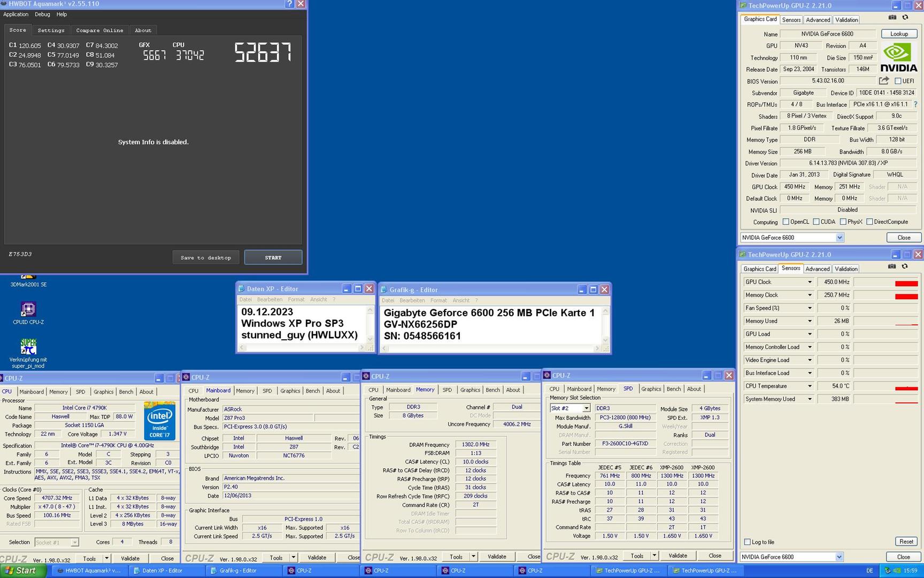Image resolution: width=924 pixels, height=578 pixels.
Task: Take a screenshot via GPU-Z Graphics Card camera icon
Action: tap(892, 18)
